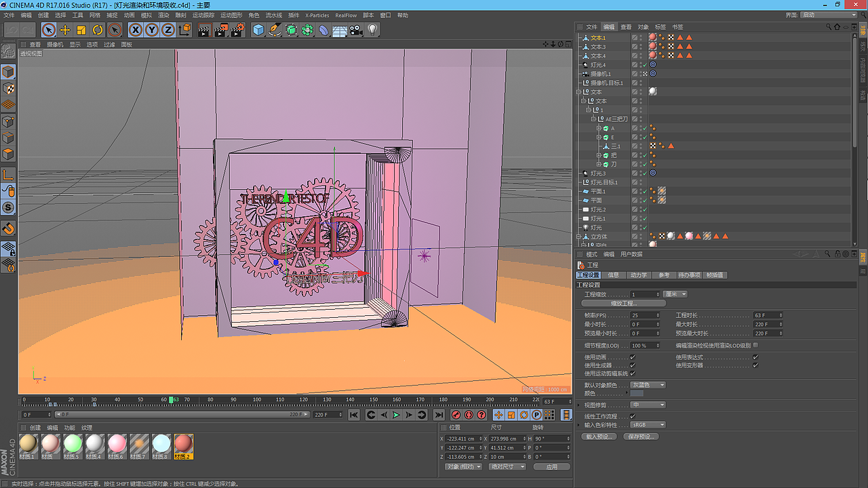Toggle 使用生成器 checkbox
The height and width of the screenshot is (488, 868).
[633, 365]
